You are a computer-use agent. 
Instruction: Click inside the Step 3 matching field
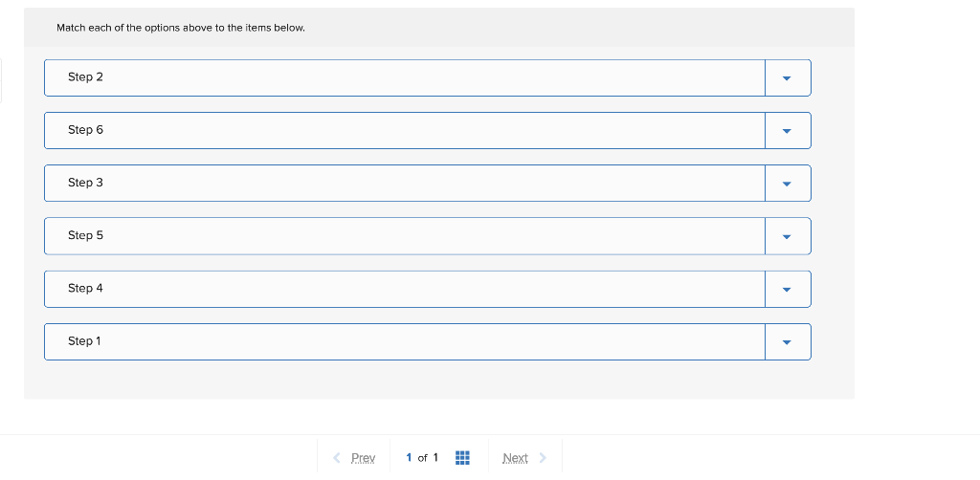pyautogui.click(x=404, y=183)
